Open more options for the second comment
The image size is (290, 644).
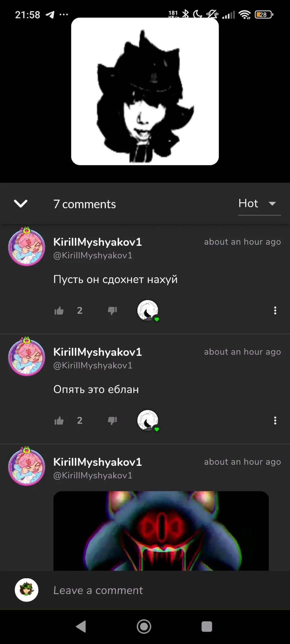click(275, 420)
